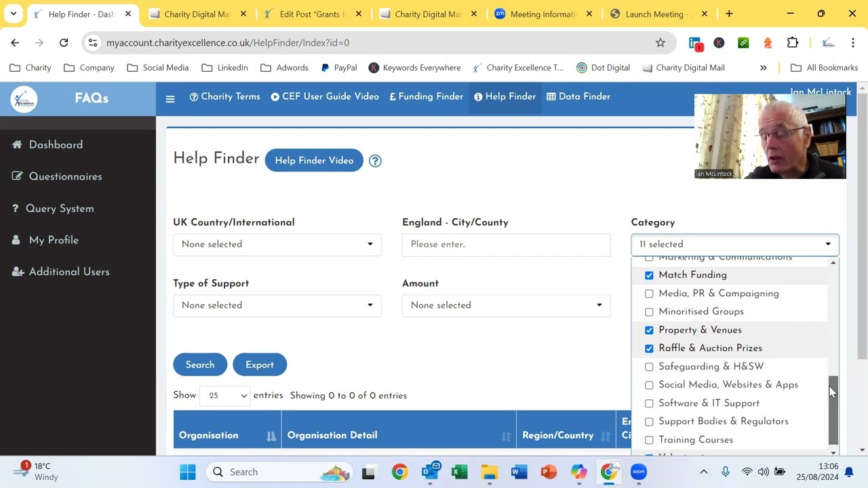This screenshot has height=488, width=868.
Task: Click the England City/County input field
Action: point(506,244)
